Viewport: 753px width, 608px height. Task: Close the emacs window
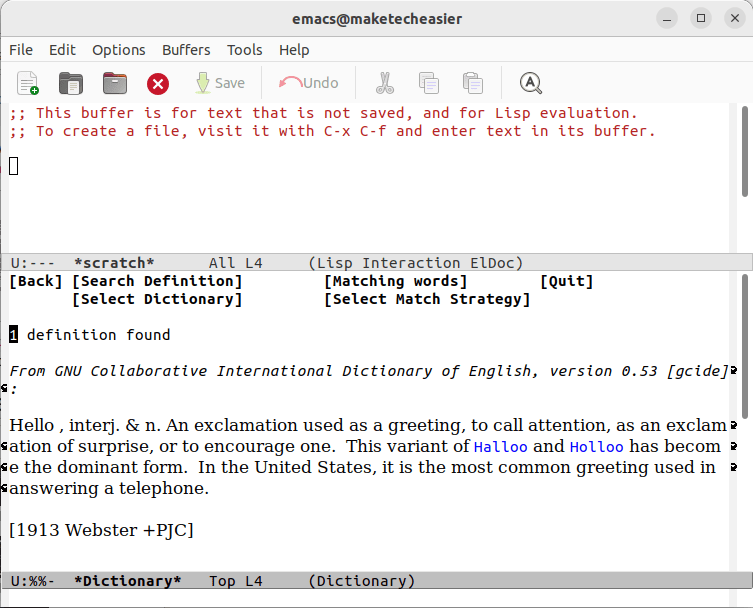coord(735,18)
